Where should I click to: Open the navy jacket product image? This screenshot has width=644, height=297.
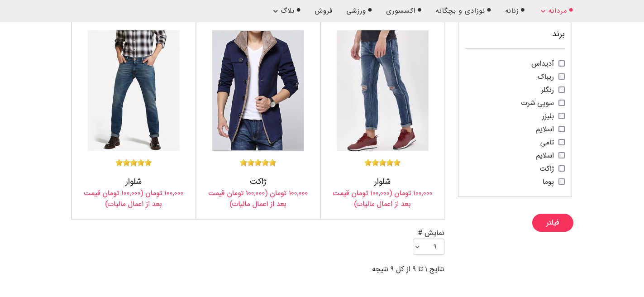(x=258, y=91)
